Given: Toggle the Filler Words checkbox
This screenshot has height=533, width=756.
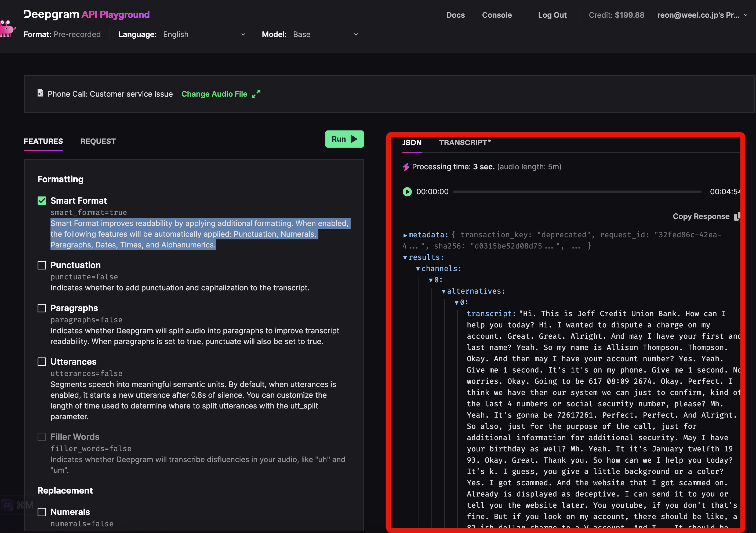Looking at the screenshot, I should [42, 437].
